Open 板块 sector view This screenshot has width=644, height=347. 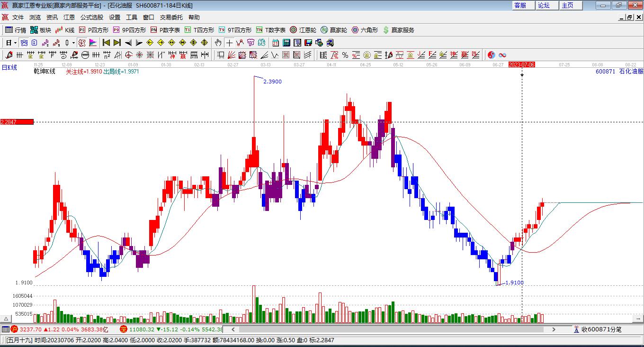[41, 30]
